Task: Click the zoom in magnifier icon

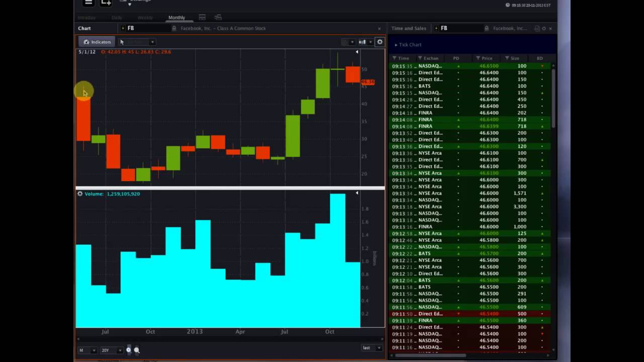Action: 129,350
